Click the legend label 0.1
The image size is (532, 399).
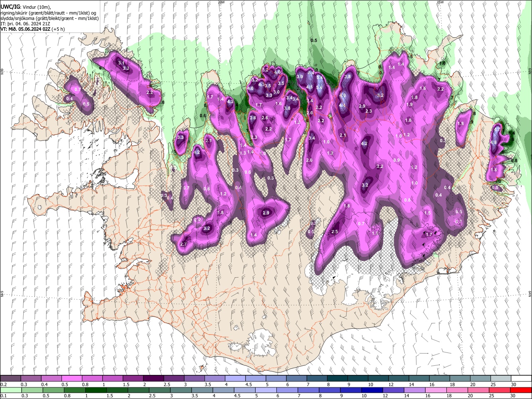[x=3, y=396]
